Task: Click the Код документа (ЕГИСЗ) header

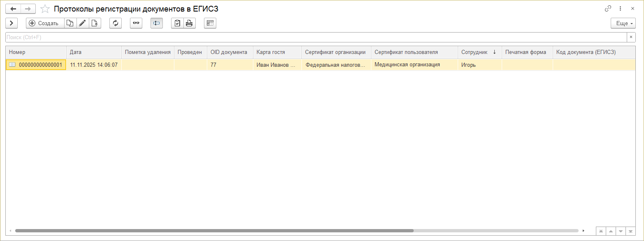Action: click(x=594, y=52)
